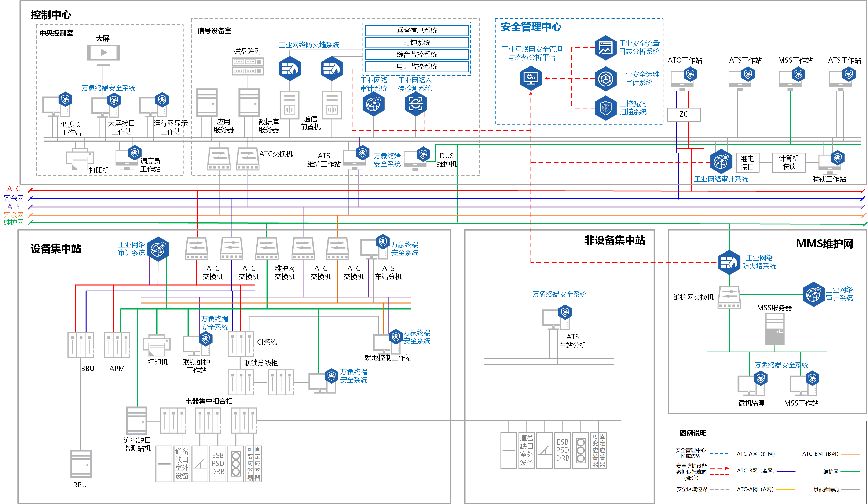
Task: Click the network audit icon in equipment station
Action: 158,249
